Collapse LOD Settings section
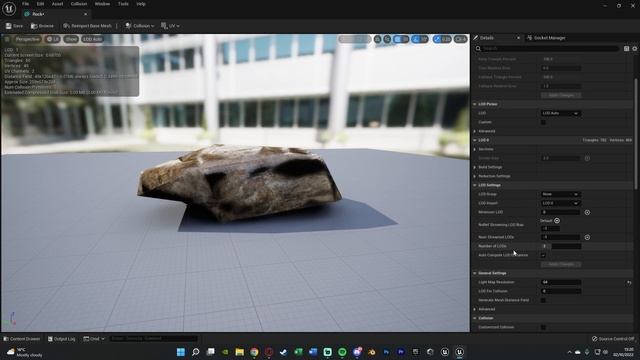Screen dimensions: 640x360 475,185
